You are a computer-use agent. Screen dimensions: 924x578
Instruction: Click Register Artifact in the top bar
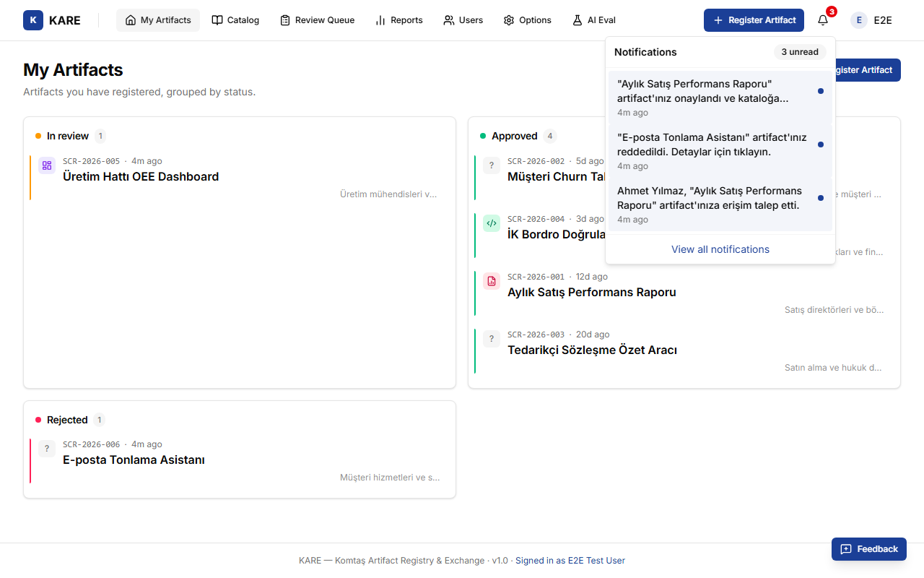pyautogui.click(x=754, y=20)
